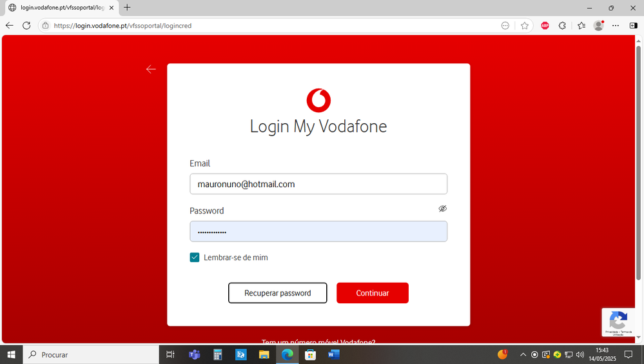Screen dimensions: 644x364
Task: Toggle the Edge sidebar icon
Action: (x=633, y=26)
